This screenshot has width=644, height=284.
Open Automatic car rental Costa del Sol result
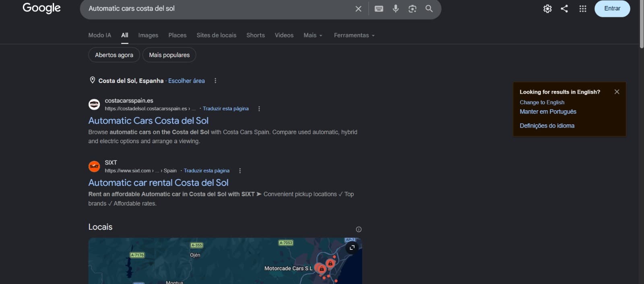point(158,183)
